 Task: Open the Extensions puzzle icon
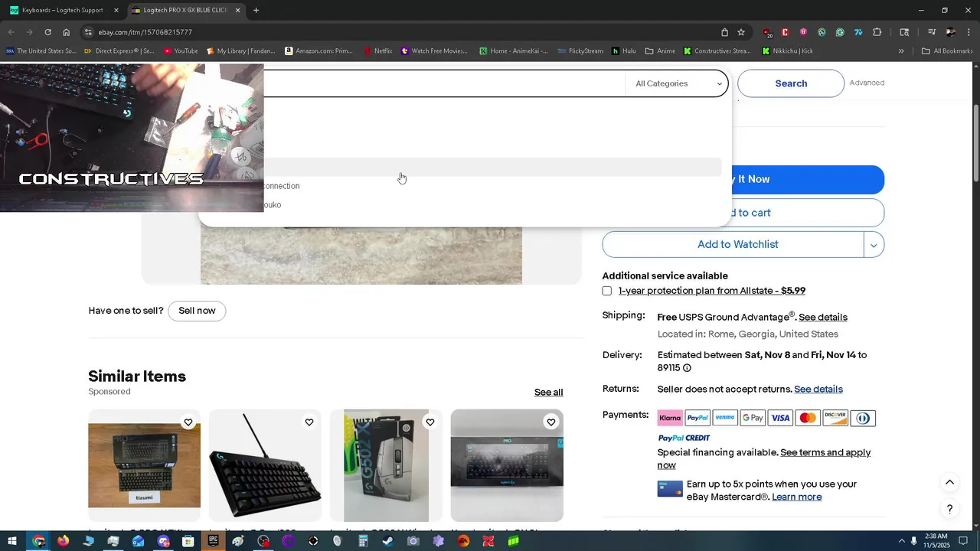pos(877,32)
